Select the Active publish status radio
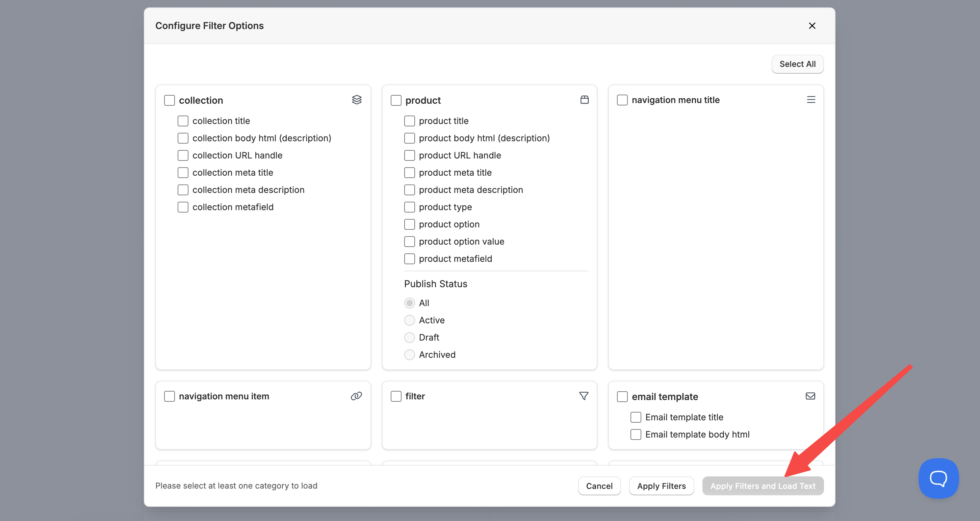Viewport: 980px width, 521px height. 409,320
